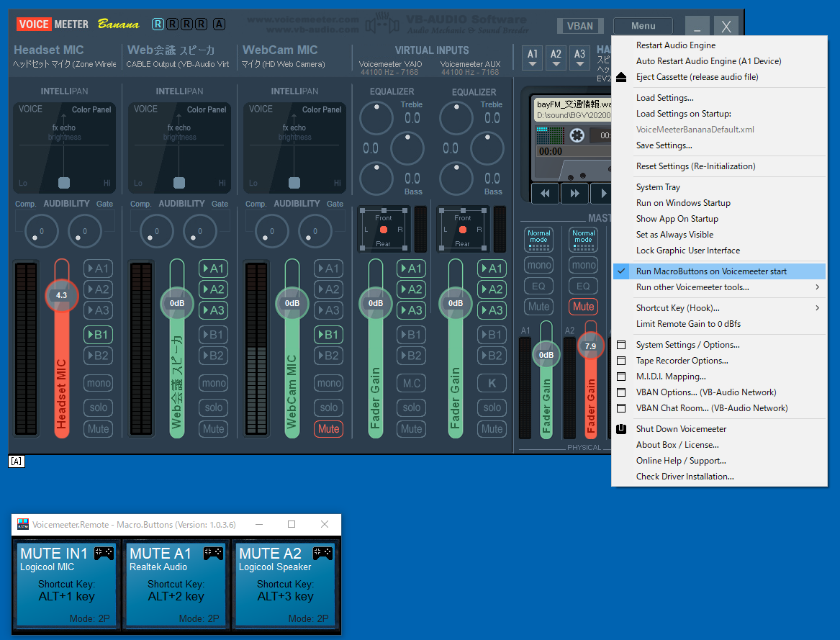Image resolution: width=840 pixels, height=640 pixels.
Task: Toggle K on the Voicemeeter AUX strip
Action: point(492,383)
